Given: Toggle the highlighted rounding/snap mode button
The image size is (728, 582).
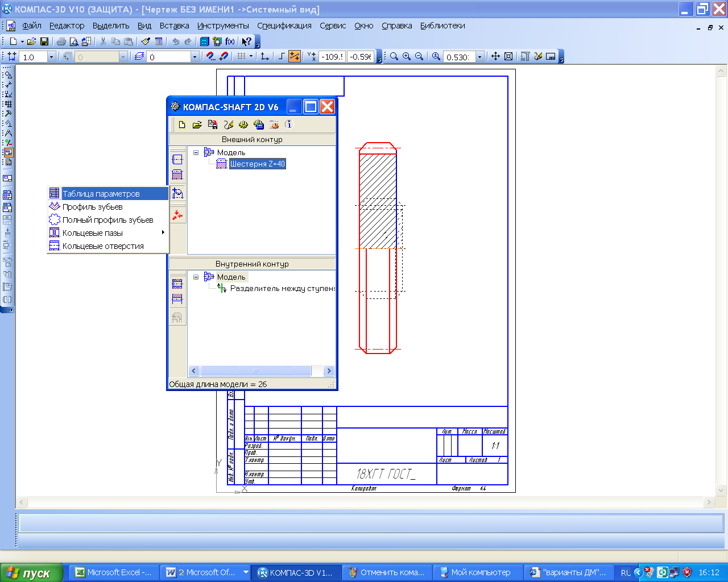Looking at the screenshot, I should tap(295, 56).
